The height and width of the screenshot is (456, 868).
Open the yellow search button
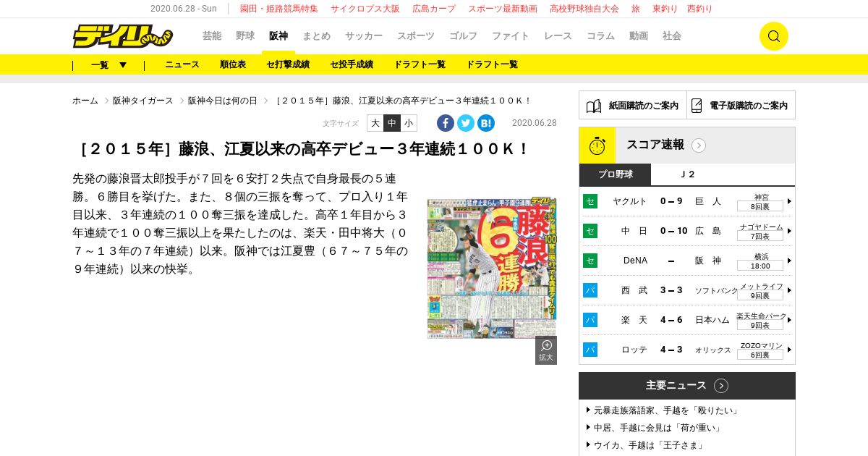pos(773,36)
